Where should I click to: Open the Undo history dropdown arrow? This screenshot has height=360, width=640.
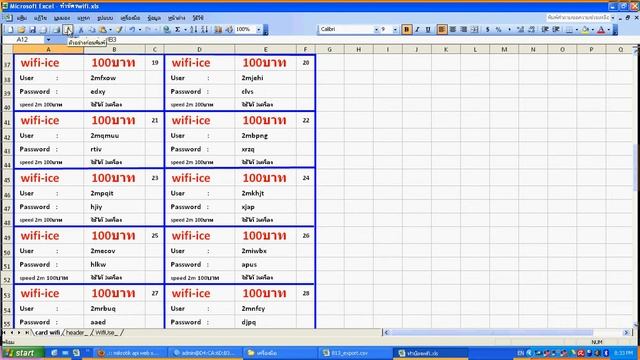pos(140,29)
